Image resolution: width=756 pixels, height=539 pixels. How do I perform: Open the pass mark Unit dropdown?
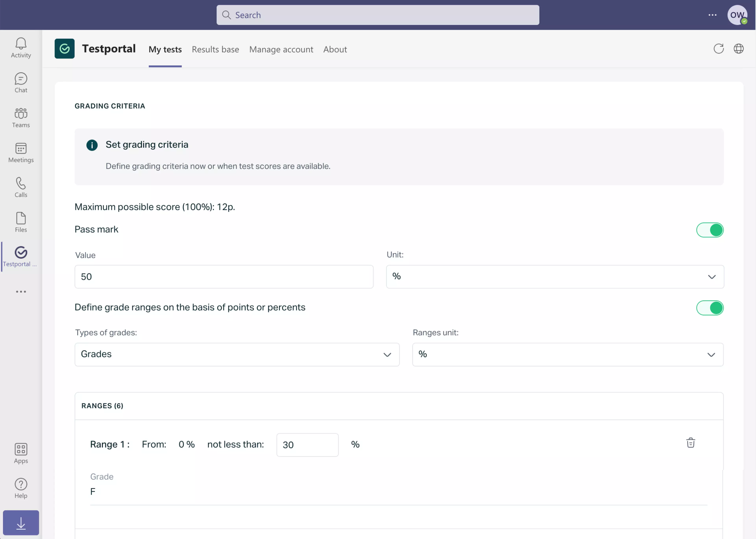[711, 276]
